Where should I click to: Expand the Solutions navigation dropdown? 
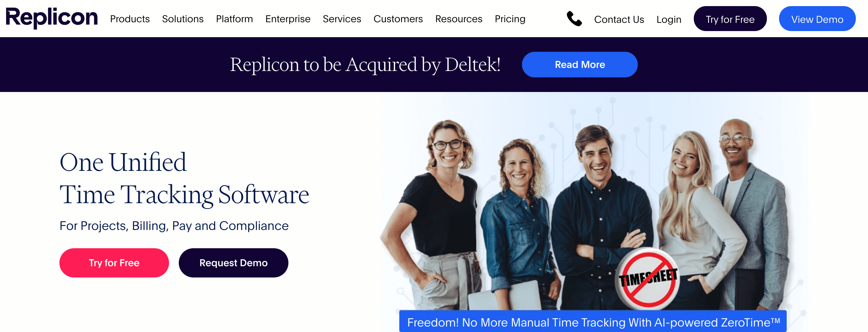tap(183, 19)
